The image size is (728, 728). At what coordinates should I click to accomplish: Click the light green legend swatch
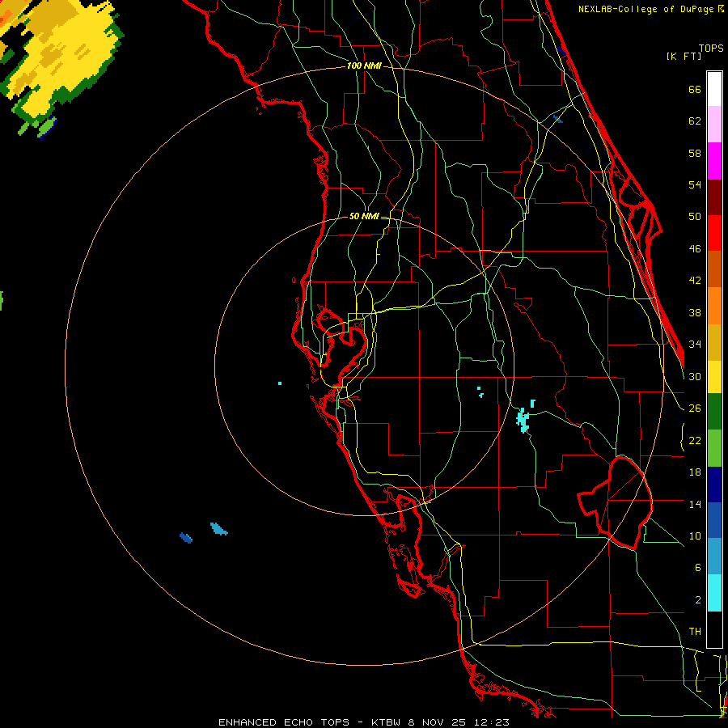[714, 448]
